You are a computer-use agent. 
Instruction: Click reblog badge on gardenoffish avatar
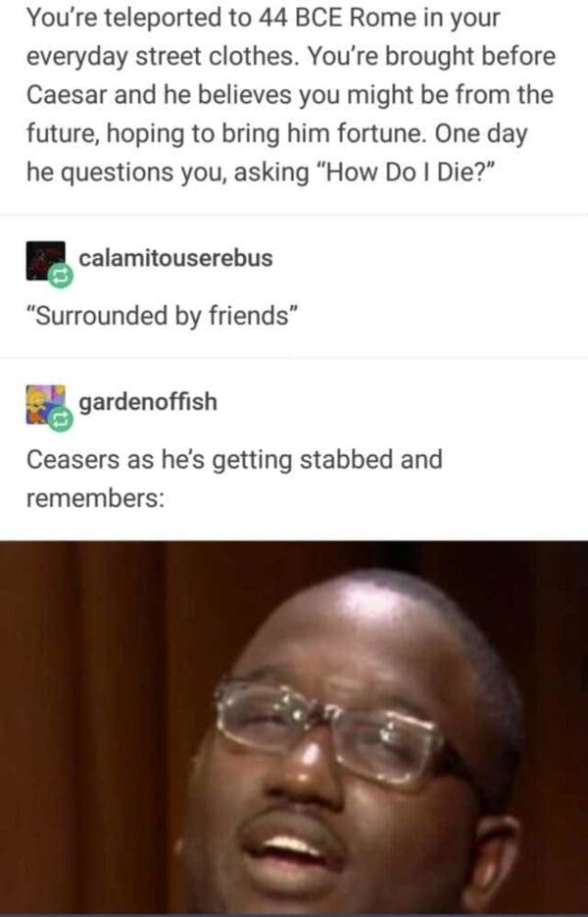pos(61,419)
